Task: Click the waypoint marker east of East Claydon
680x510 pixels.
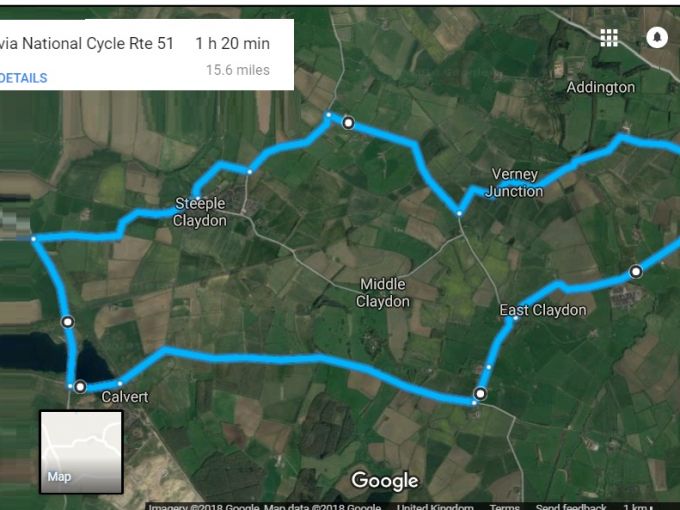Action: tap(636, 271)
